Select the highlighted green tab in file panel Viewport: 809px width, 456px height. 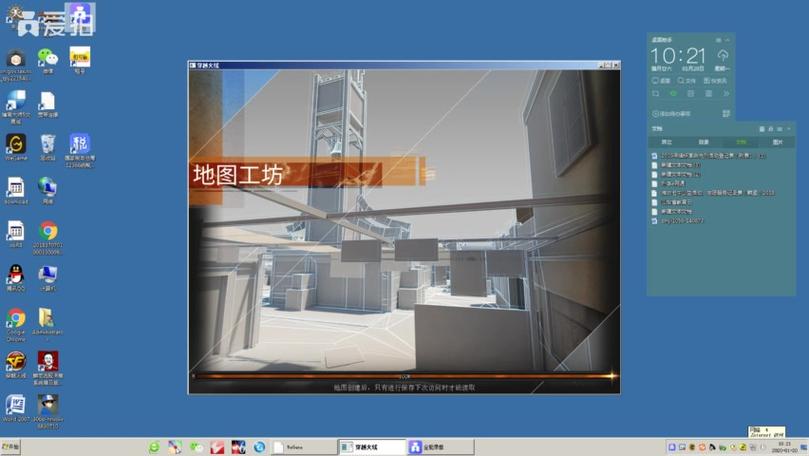(x=741, y=142)
